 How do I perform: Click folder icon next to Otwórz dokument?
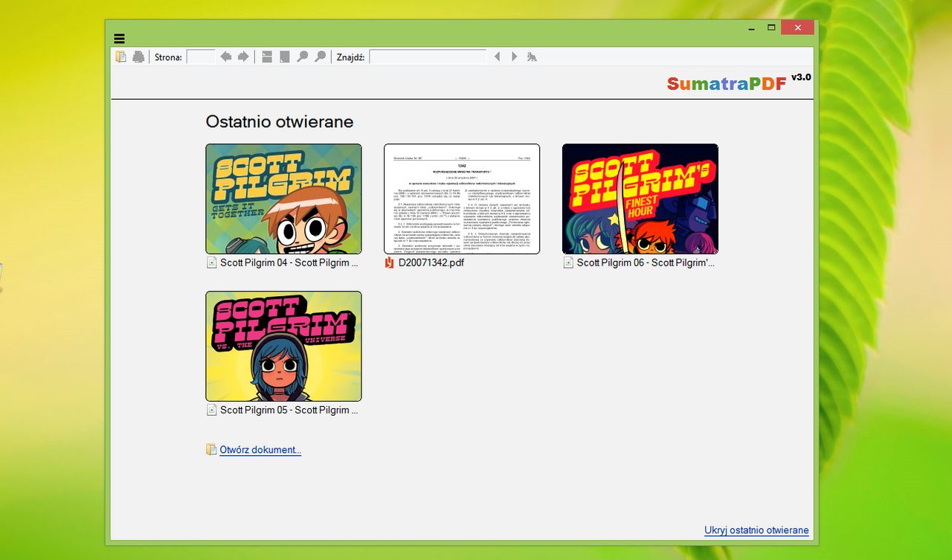[x=212, y=449]
